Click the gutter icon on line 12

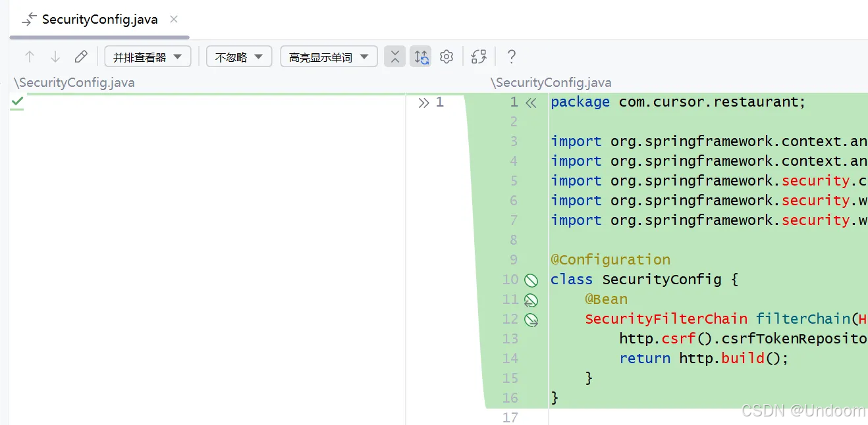531,320
